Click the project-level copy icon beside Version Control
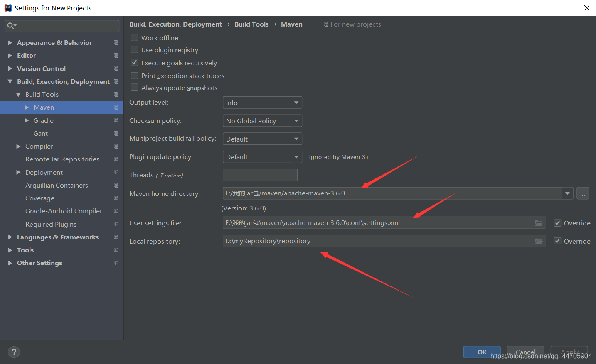The width and height of the screenshot is (596, 364). point(116,68)
